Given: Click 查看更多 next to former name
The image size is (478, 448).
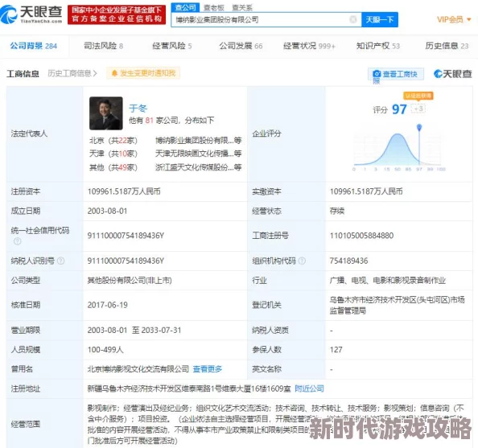Looking at the screenshot, I should pyautogui.click(x=208, y=369).
